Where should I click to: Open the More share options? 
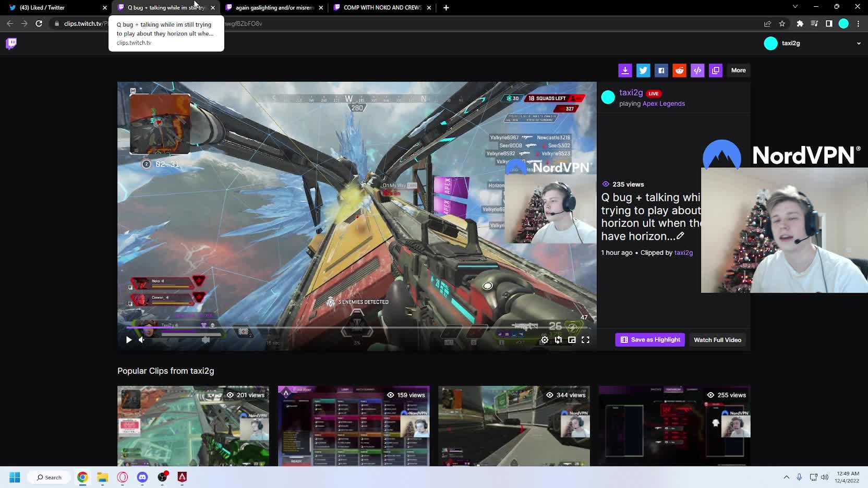738,70
